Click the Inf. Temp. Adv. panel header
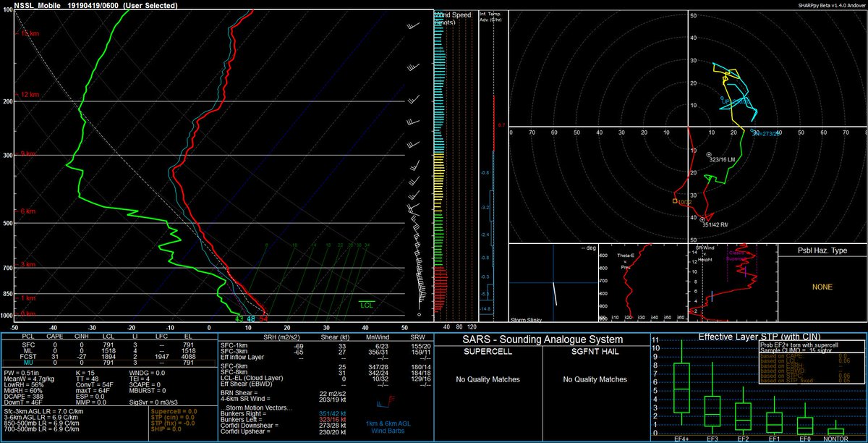Screen dimensions: 868x443 point(491,17)
